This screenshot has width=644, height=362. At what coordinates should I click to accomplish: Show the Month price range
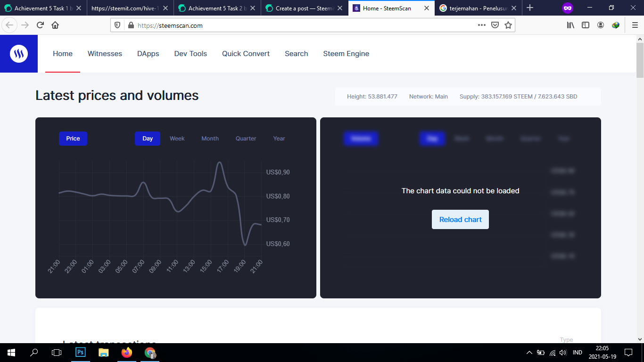(x=210, y=139)
